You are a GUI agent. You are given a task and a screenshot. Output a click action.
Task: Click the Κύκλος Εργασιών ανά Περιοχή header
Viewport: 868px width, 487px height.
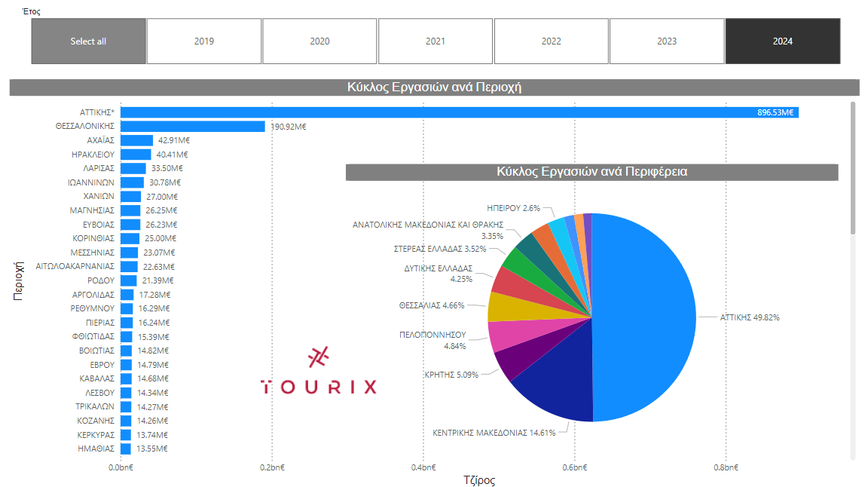click(x=434, y=87)
